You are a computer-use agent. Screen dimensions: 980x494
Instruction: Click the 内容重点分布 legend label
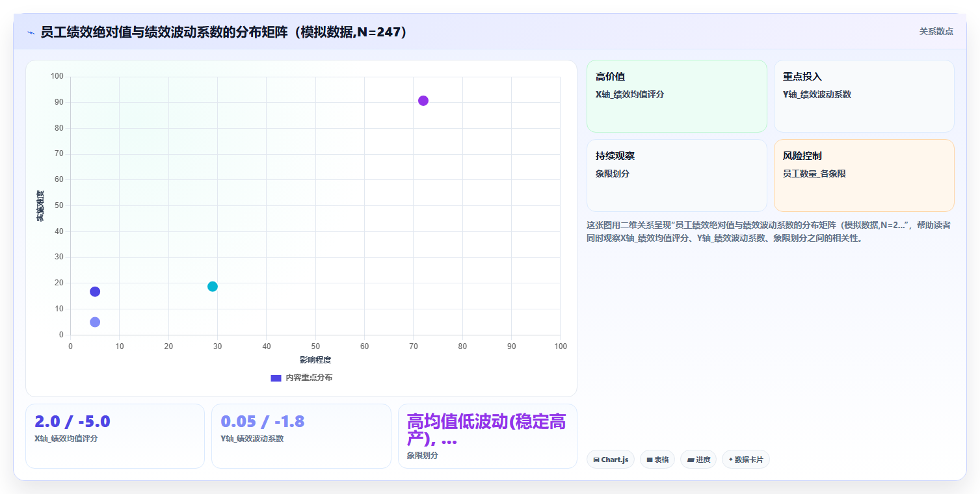[x=309, y=378]
